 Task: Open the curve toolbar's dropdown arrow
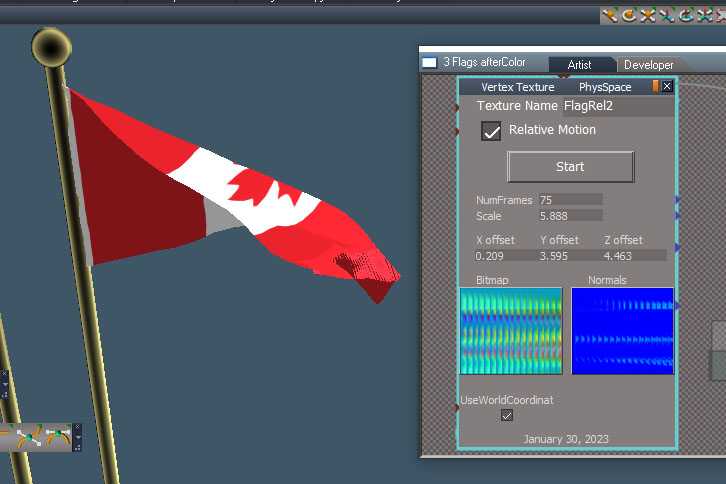coord(78,437)
